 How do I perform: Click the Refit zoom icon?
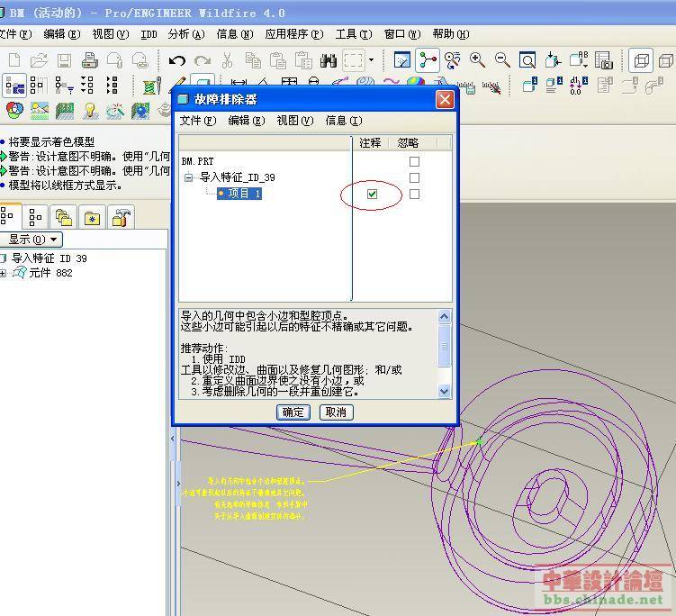point(527,60)
